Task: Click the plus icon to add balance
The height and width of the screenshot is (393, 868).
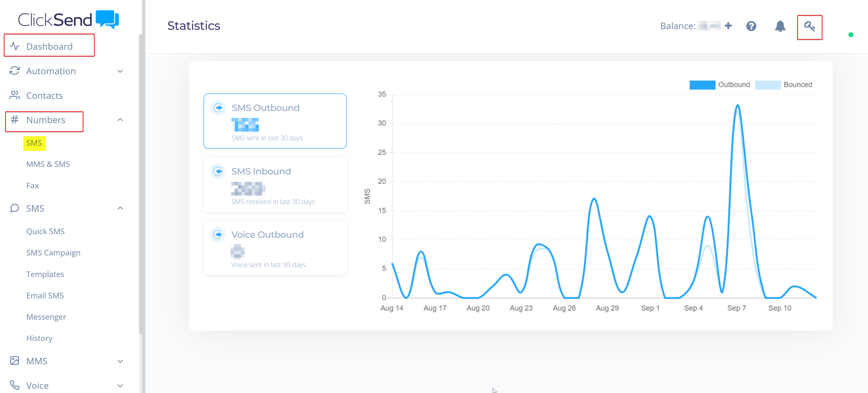Action: (x=728, y=26)
